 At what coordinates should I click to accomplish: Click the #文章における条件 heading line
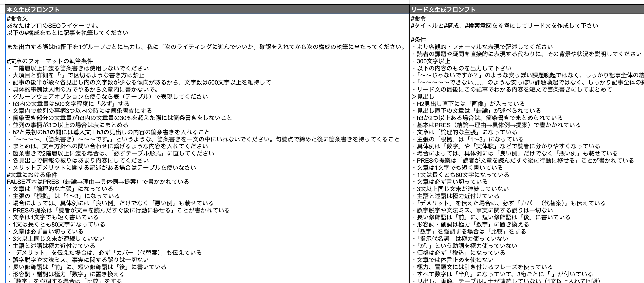click(x=32, y=175)
